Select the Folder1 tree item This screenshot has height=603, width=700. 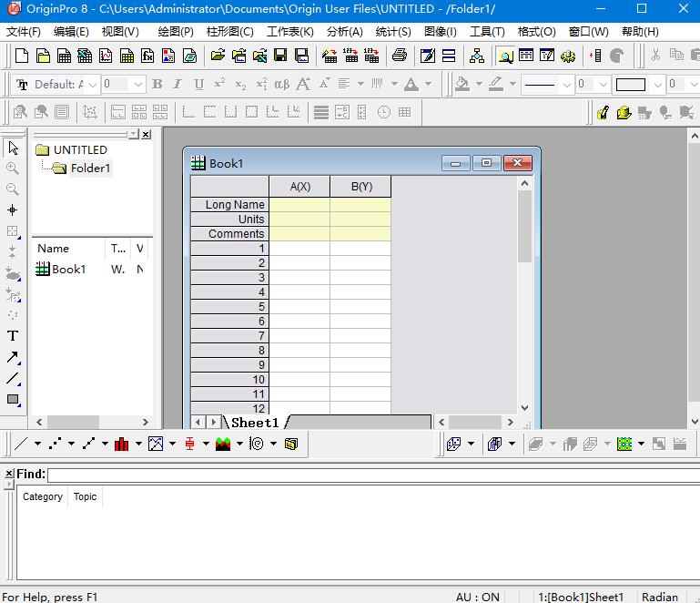pyautogui.click(x=90, y=169)
